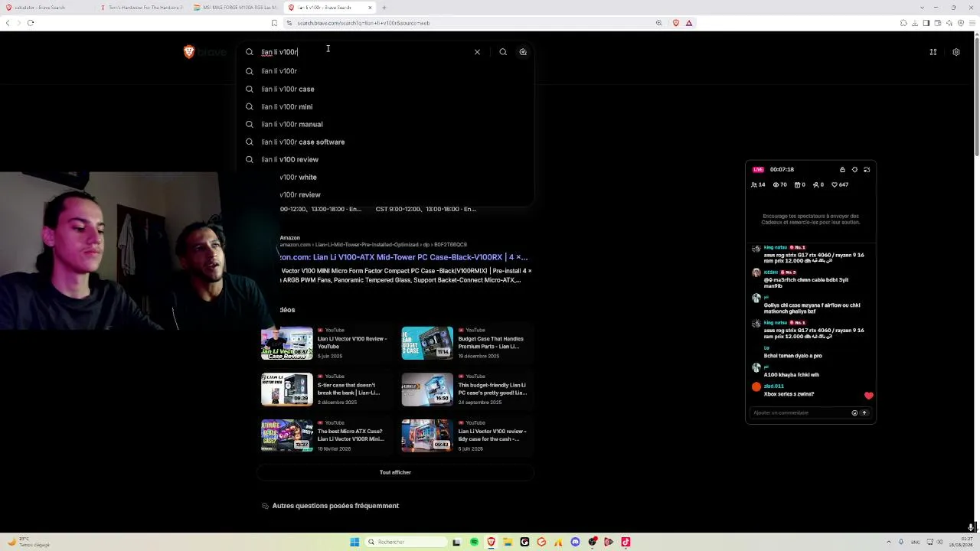Viewport: 980px width, 551px height.
Task: Clear the search box with the X icon
Action: (x=477, y=52)
